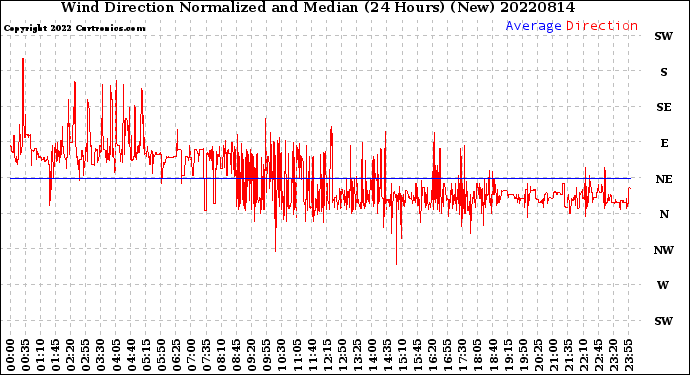
Task: Click the 08:45 time label
Action: tap(237, 355)
